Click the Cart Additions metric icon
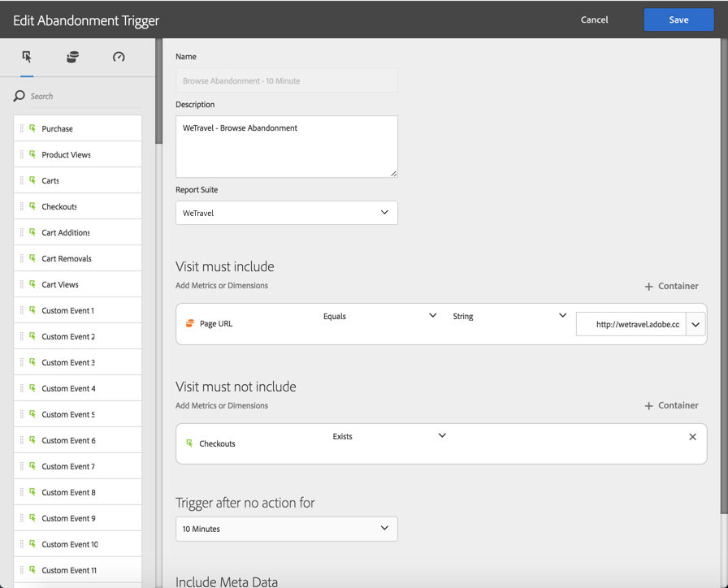Screen dimensions: 728x588 click(x=32, y=232)
